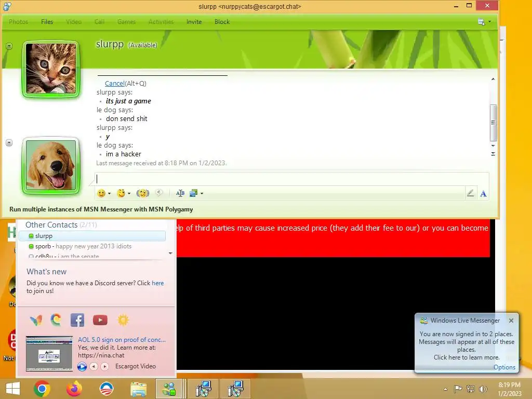The image size is (532, 399).
Task: Expand the winks dropdown arrow
Action: tap(129, 194)
